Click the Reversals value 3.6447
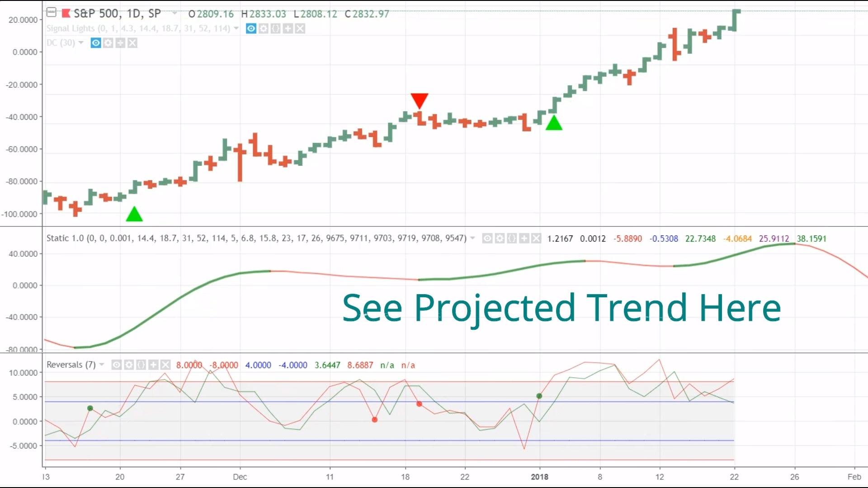868x488 pixels. [x=327, y=365]
